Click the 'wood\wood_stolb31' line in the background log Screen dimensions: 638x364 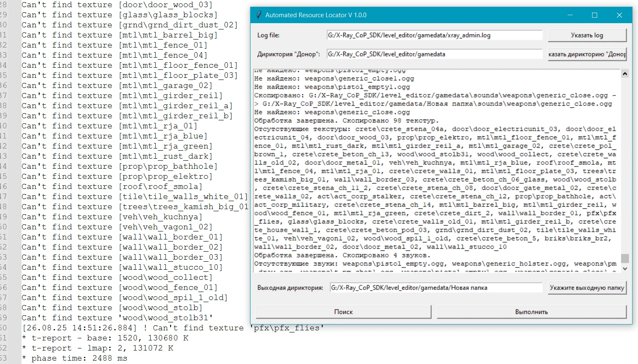117,318
